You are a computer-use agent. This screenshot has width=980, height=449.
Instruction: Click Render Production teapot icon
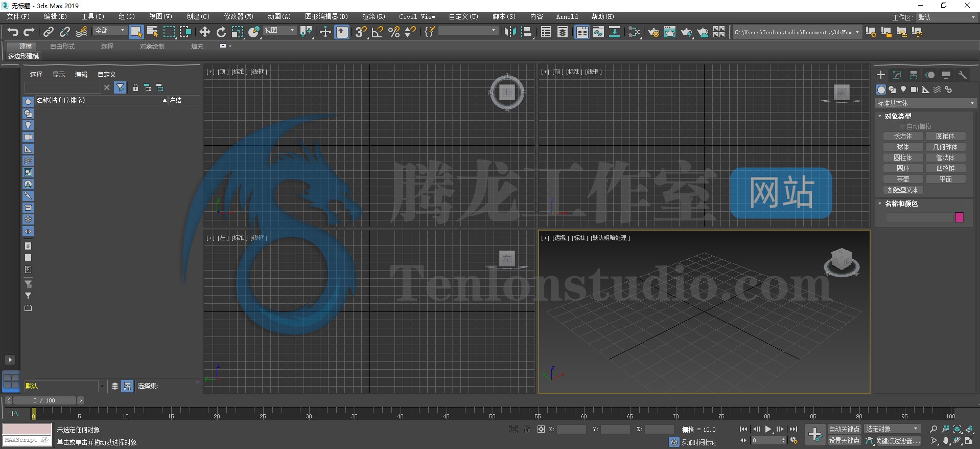click(x=686, y=32)
